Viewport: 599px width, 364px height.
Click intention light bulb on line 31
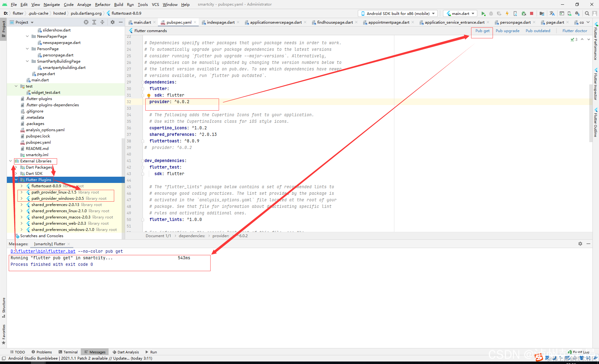149,95
